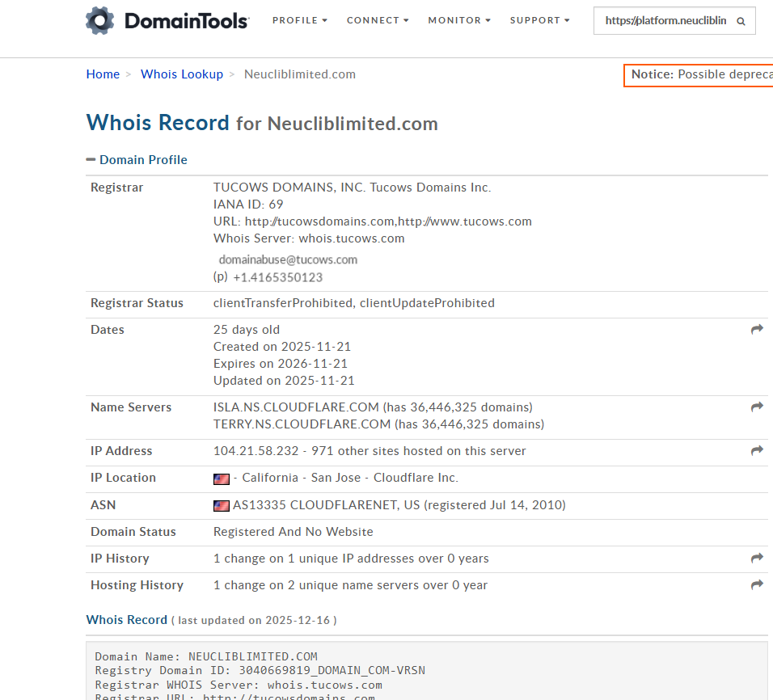Screen dimensions: 773x700
Task: Click the share arrow in Name Servers row
Action: tap(757, 407)
